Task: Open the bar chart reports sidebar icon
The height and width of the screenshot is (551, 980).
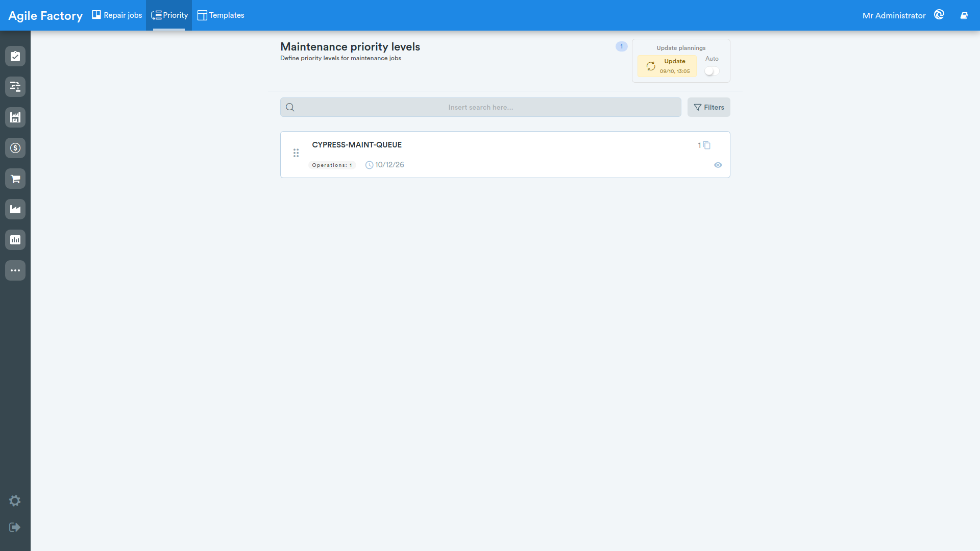Action: (15, 240)
